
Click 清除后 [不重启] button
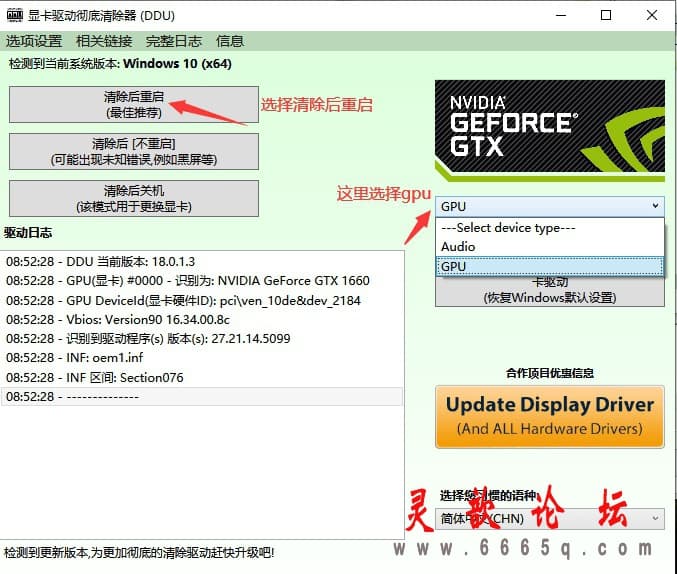134,152
